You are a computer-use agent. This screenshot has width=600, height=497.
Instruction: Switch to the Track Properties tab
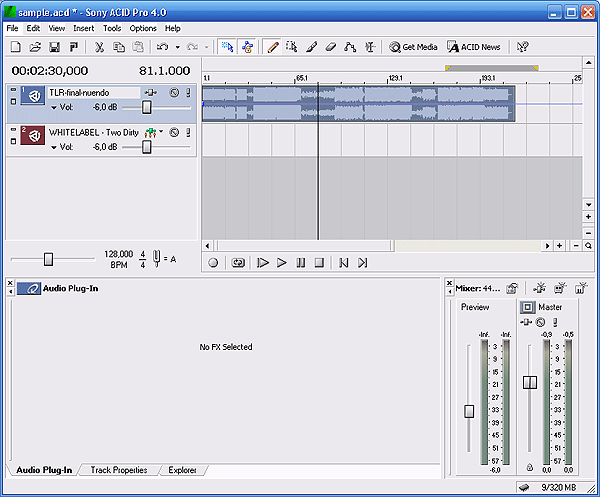coord(118,470)
